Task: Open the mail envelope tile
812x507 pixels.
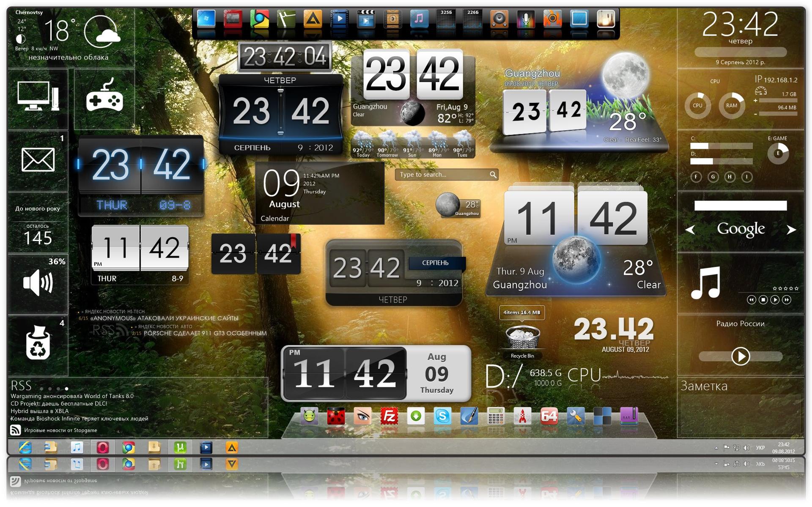Action: coord(38,160)
